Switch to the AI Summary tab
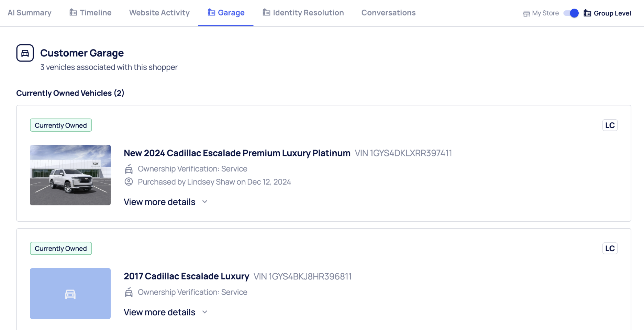The height and width of the screenshot is (330, 644). (x=30, y=13)
